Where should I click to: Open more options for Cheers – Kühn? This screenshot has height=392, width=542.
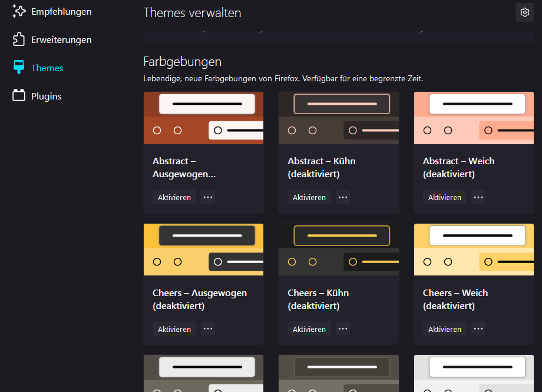(x=342, y=329)
